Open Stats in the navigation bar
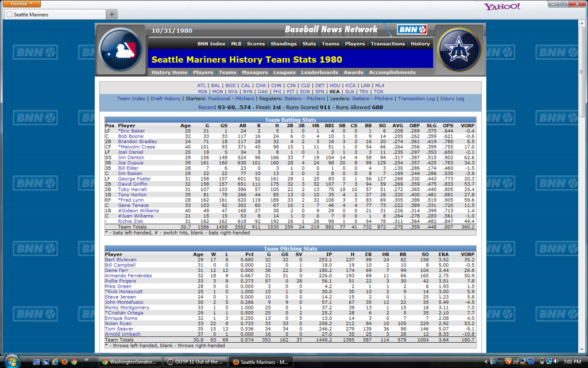Screen dimensions: 588x368 click(x=309, y=44)
